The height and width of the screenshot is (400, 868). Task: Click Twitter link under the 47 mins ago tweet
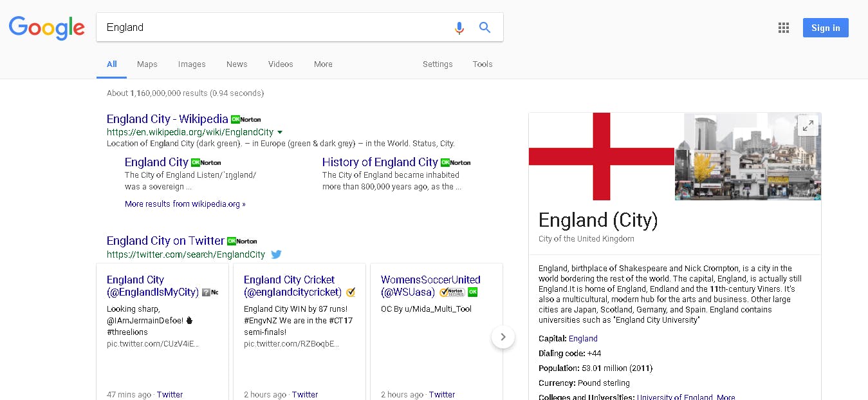pyautogui.click(x=170, y=394)
